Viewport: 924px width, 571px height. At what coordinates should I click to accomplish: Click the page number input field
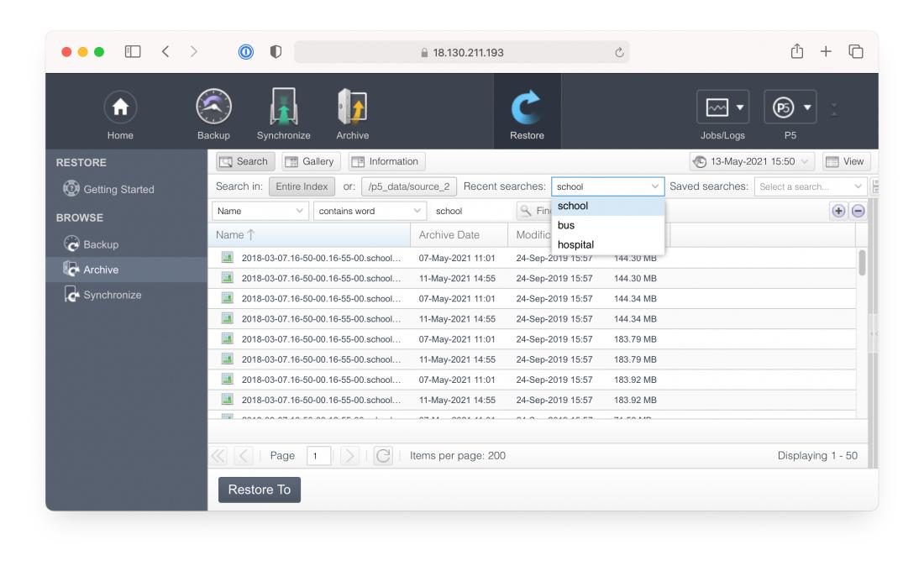tap(318, 455)
